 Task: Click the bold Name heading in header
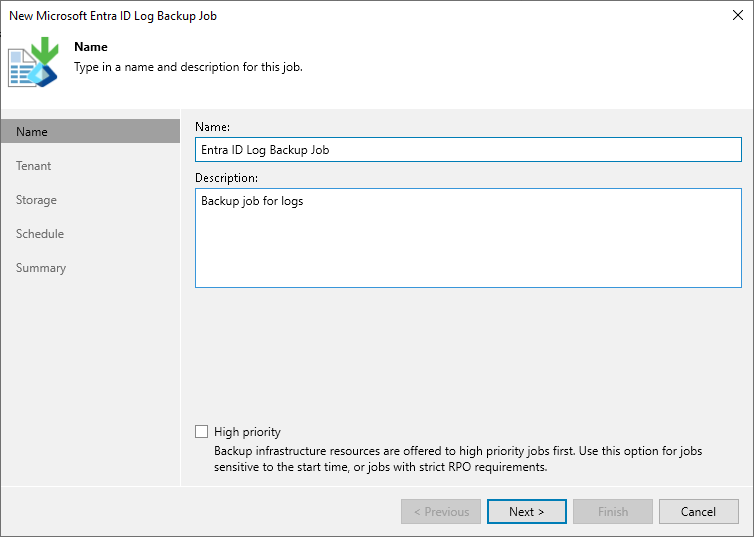(x=91, y=47)
